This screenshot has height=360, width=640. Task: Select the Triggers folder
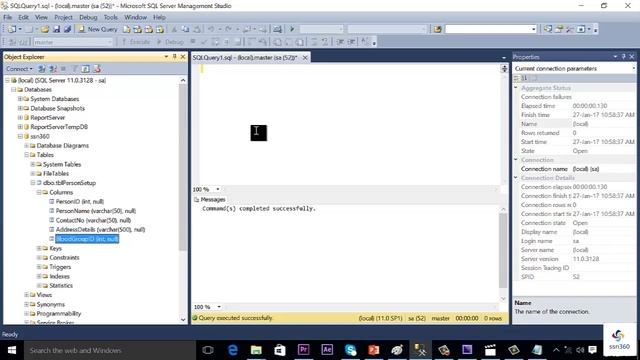click(x=60, y=267)
